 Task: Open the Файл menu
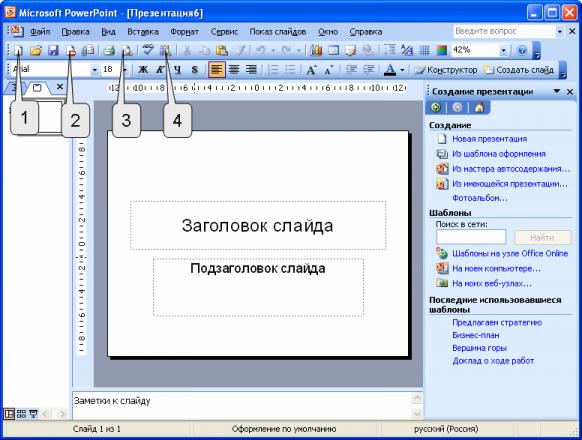(x=40, y=32)
